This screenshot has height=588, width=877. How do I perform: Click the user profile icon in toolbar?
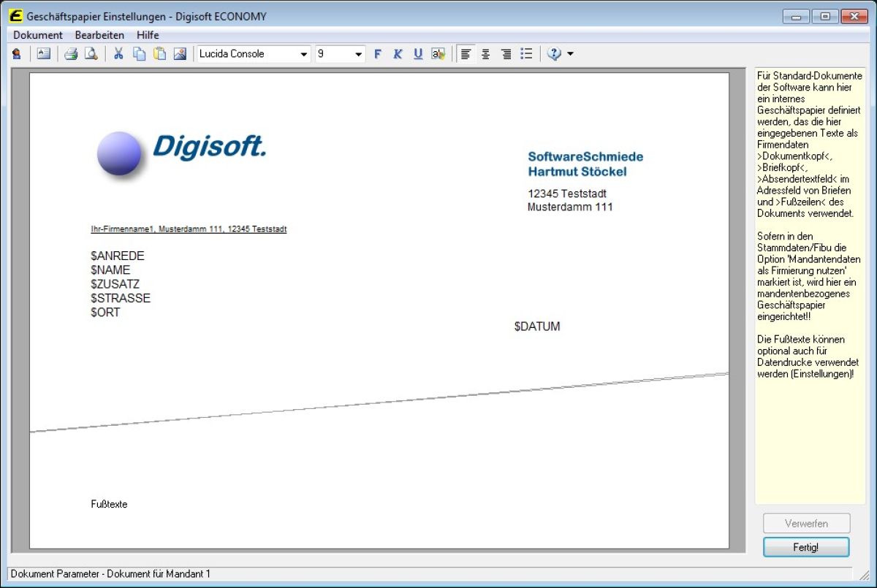click(x=16, y=54)
